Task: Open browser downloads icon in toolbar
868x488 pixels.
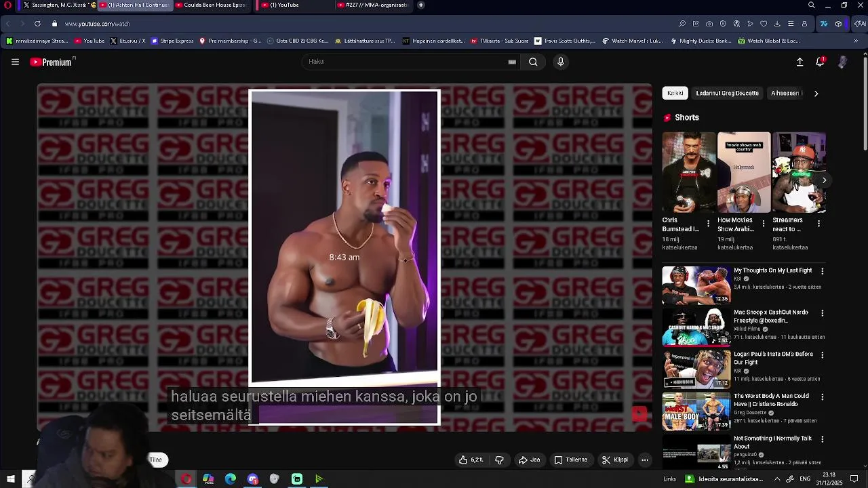Action: [x=777, y=24]
